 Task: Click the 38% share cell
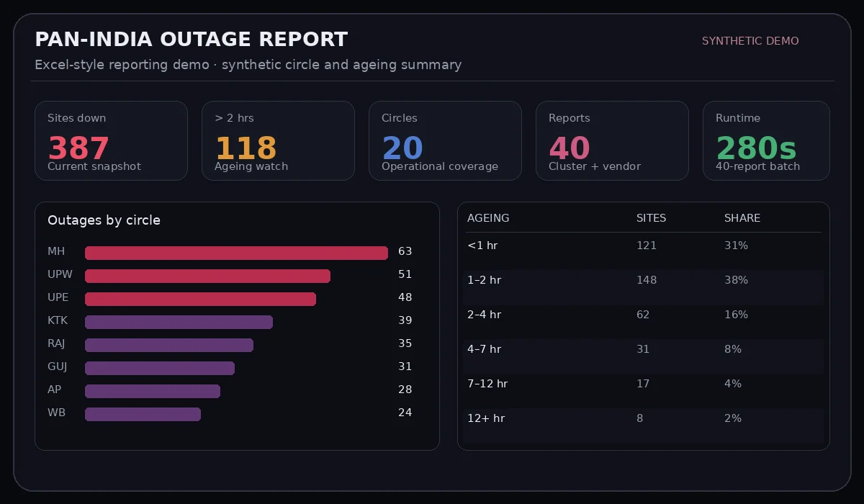[737, 280]
